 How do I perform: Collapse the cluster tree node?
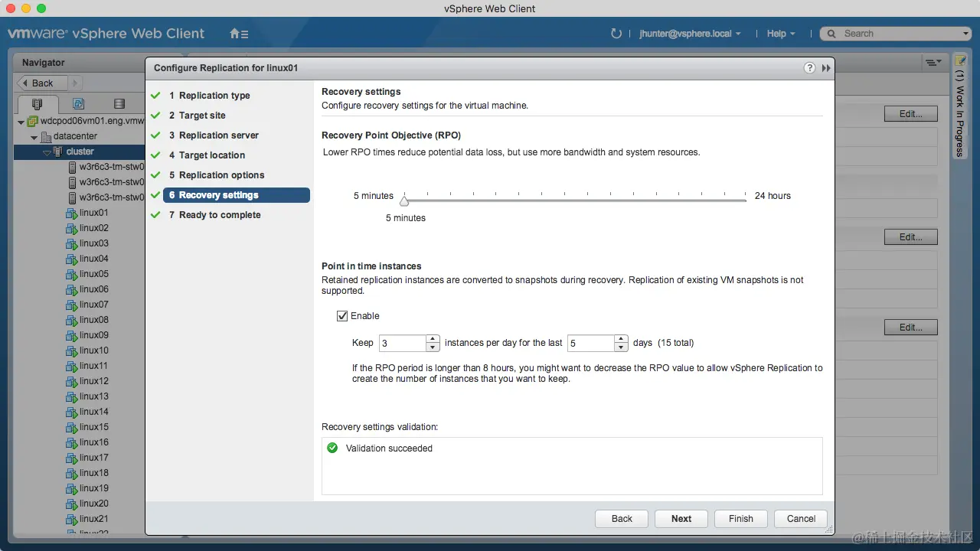tap(46, 152)
